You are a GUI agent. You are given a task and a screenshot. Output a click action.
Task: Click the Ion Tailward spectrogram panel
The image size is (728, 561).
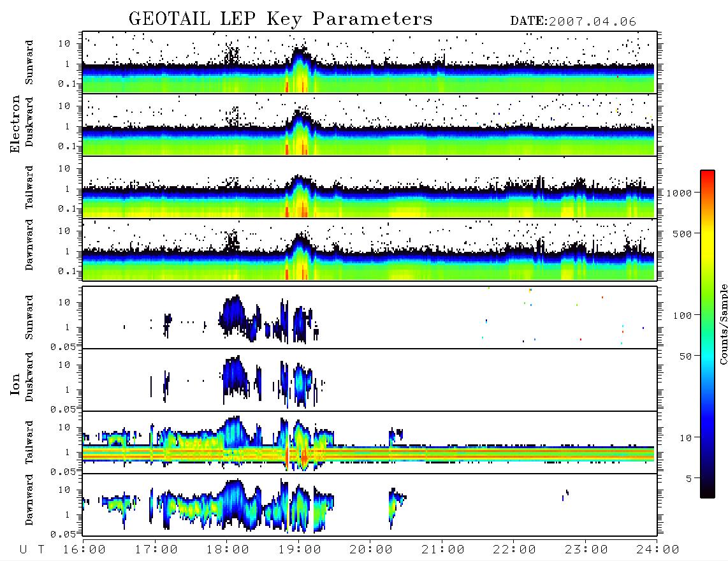[370, 442]
